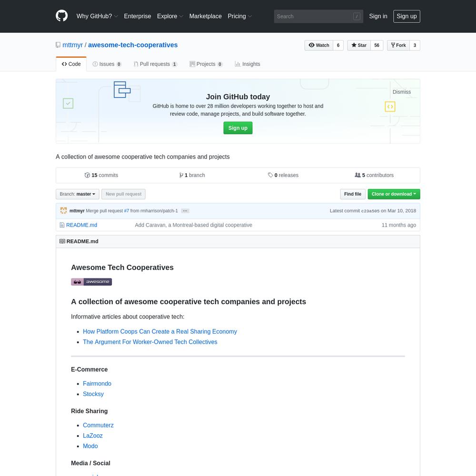View the 5 contributors page
The image size is (476, 476).
coord(374,175)
